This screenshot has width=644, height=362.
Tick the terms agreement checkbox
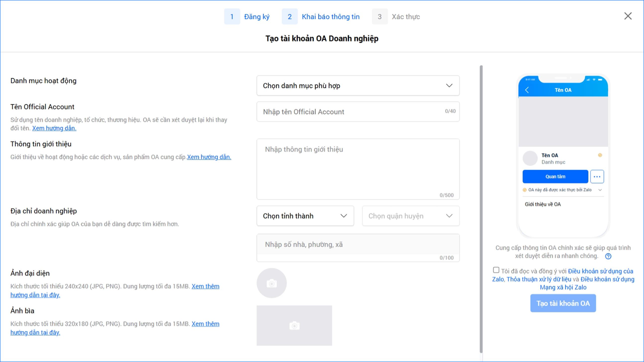click(x=496, y=270)
